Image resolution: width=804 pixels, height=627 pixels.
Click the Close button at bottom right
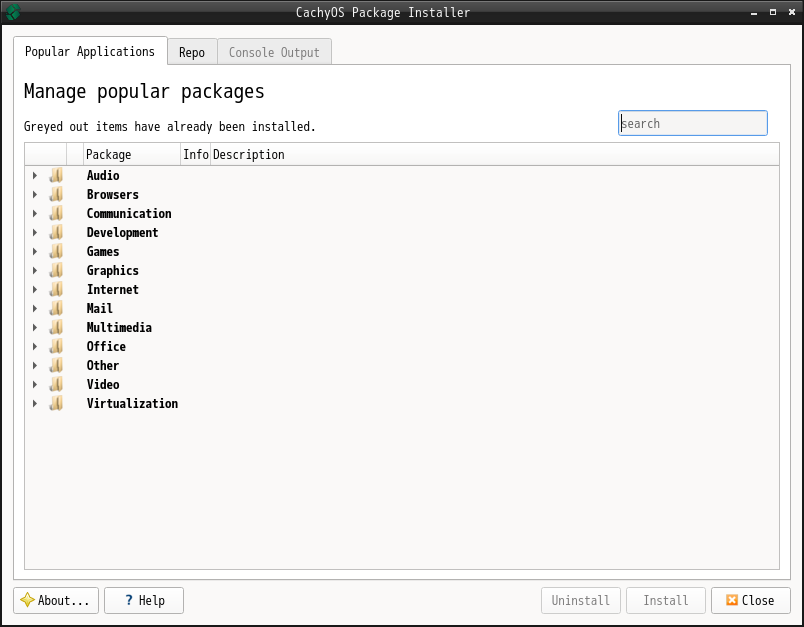tap(750, 600)
